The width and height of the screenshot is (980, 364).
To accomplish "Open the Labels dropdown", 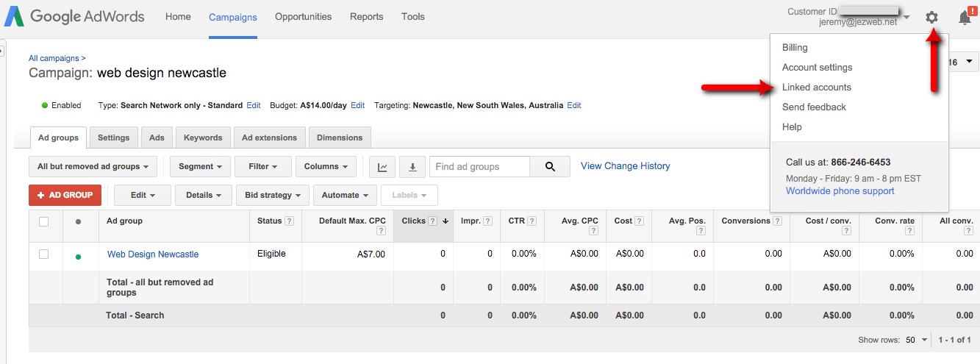I will pyautogui.click(x=409, y=196).
